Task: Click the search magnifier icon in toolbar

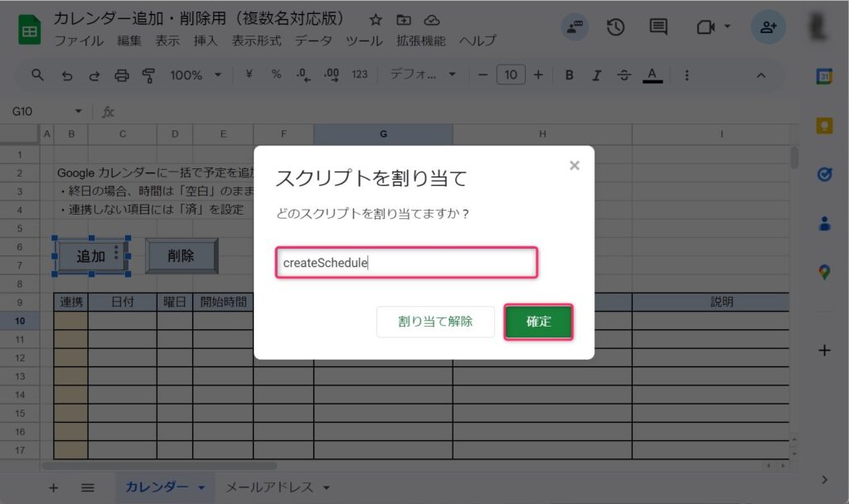Action: click(37, 75)
